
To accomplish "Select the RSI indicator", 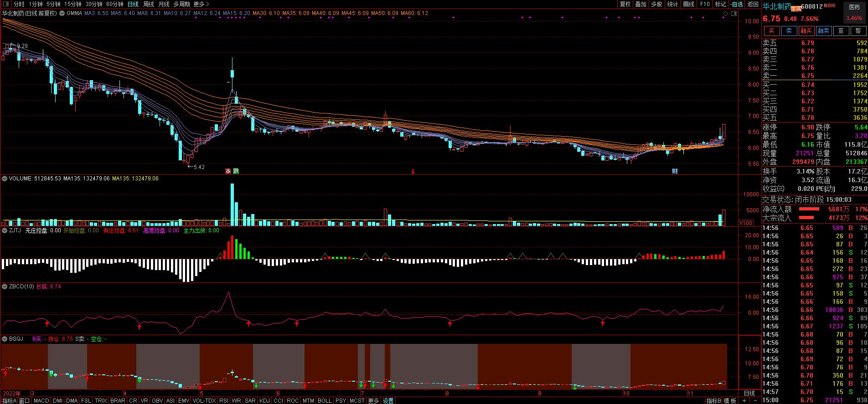I will pyautogui.click(x=223, y=401).
